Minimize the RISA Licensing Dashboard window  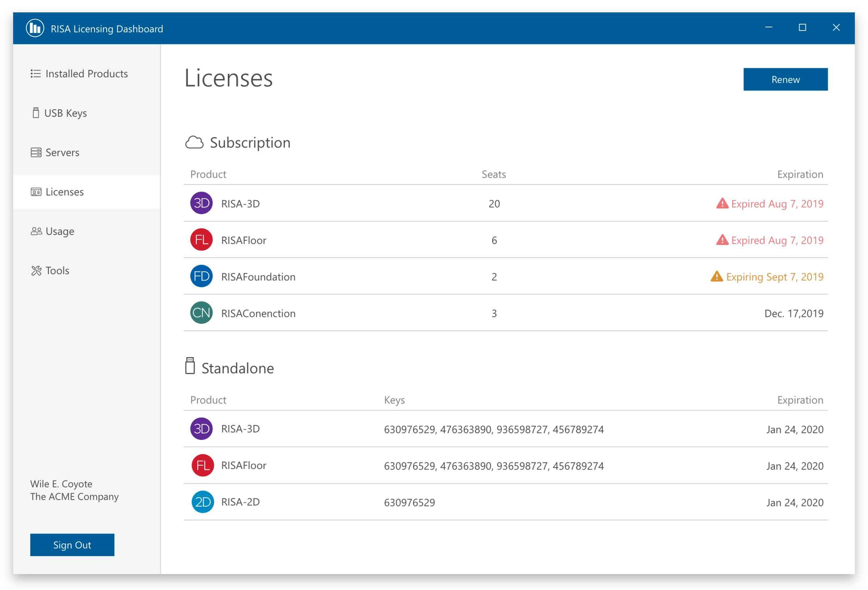pos(769,27)
